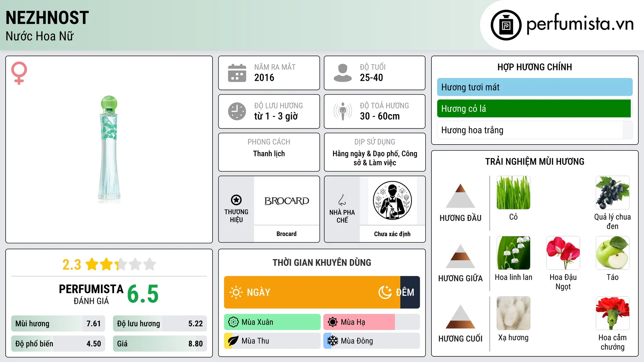Click the NEZHNOST perfume title

[47, 18]
